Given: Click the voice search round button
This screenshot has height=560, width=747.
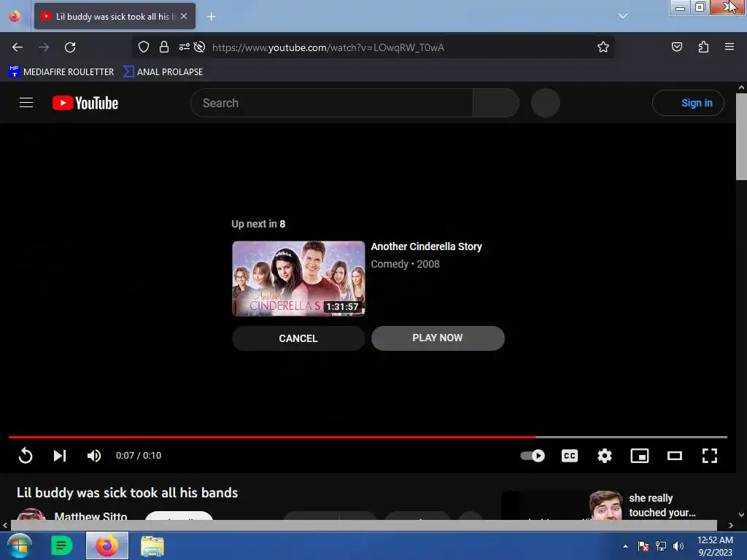Looking at the screenshot, I should [546, 103].
